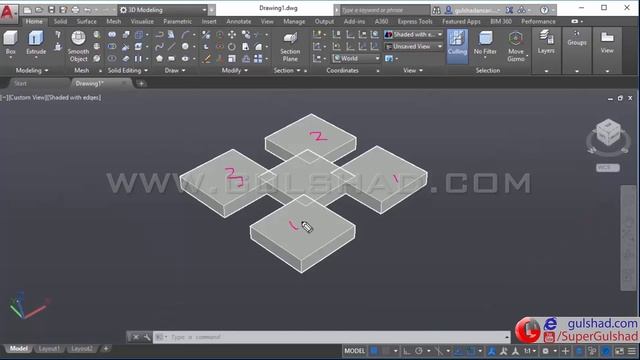This screenshot has height=360, width=640.
Task: Click the binoculars search icon
Action: (436, 10)
